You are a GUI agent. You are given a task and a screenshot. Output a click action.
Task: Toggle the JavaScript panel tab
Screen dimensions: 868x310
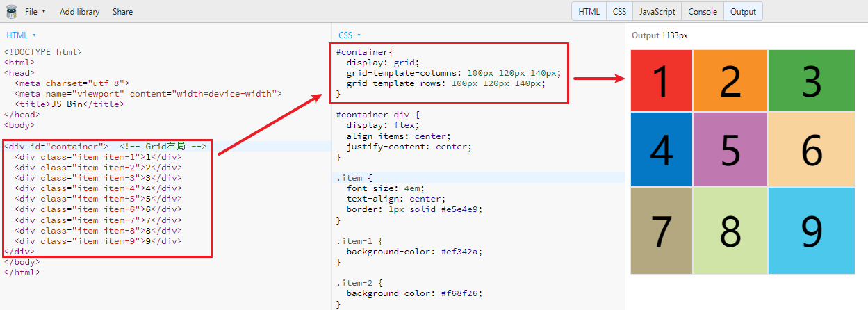pos(657,12)
